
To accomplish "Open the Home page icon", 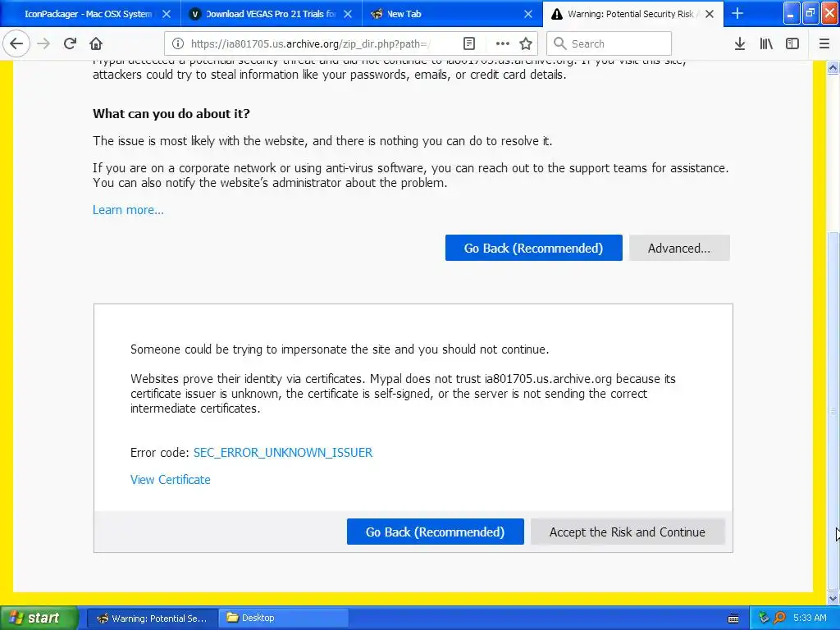I will [x=96, y=43].
